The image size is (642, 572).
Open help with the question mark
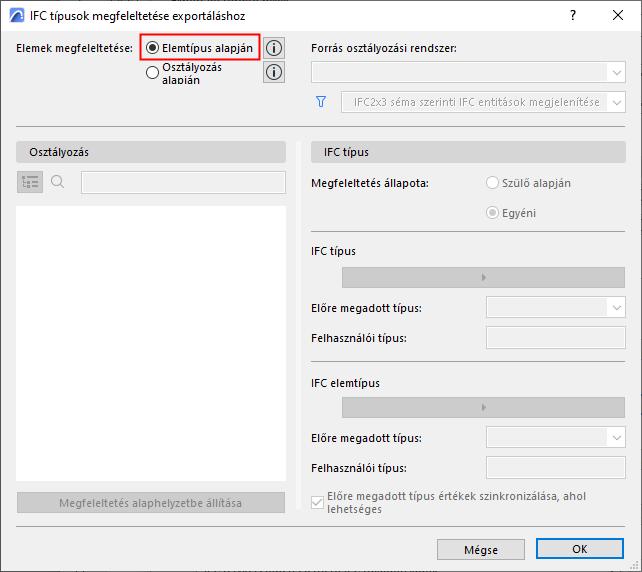(573, 16)
